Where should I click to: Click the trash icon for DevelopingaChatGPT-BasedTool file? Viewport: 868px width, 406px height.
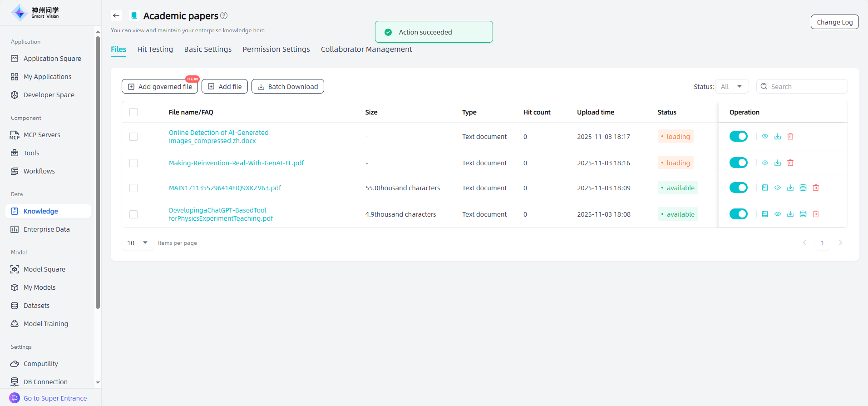[815, 214]
